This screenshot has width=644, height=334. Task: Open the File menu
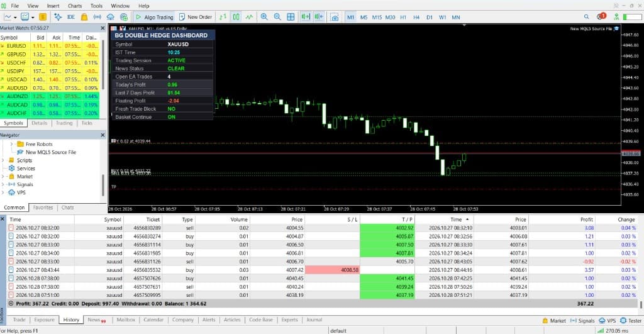[x=15, y=6]
